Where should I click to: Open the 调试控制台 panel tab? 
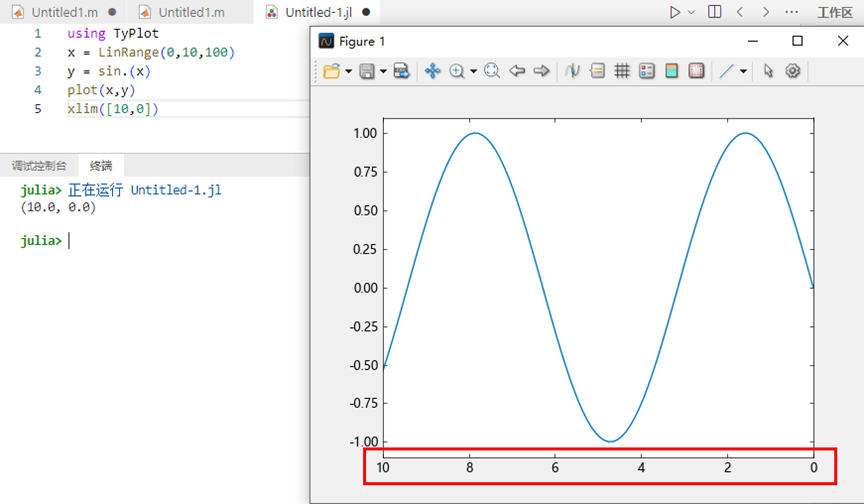pos(39,166)
